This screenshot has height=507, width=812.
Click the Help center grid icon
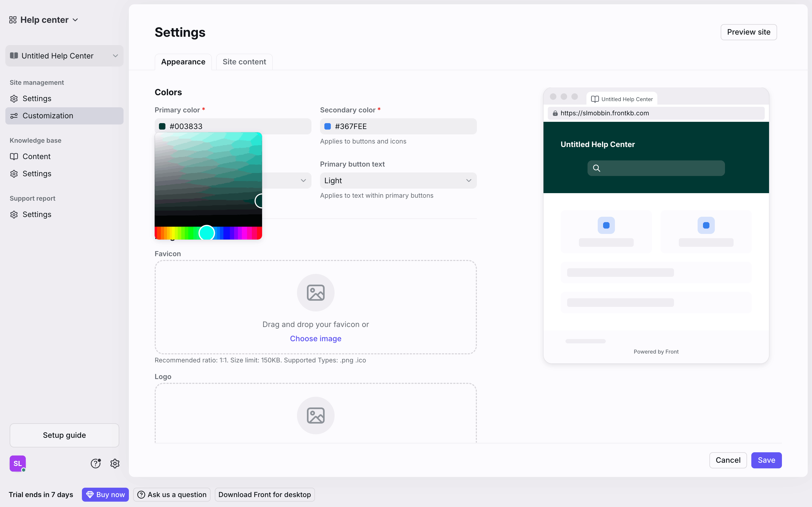[x=13, y=20]
